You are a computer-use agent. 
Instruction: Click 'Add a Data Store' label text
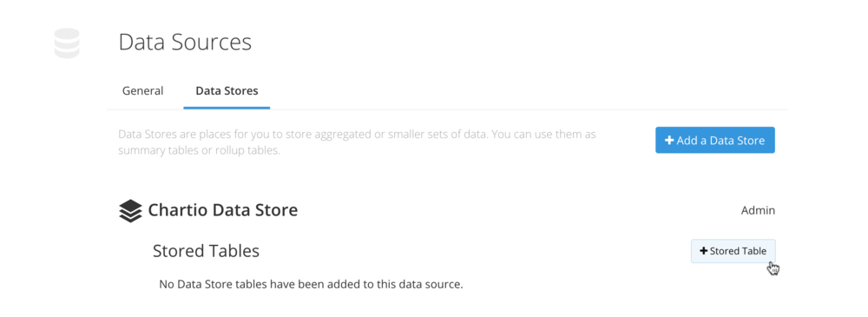[x=720, y=140]
